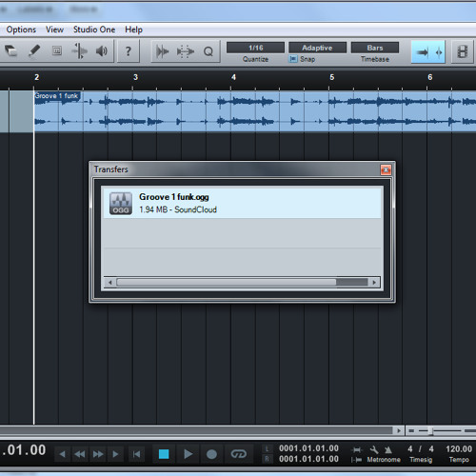The image size is (476, 476).
Task: Click the right locator R position field
Action: 308,459
